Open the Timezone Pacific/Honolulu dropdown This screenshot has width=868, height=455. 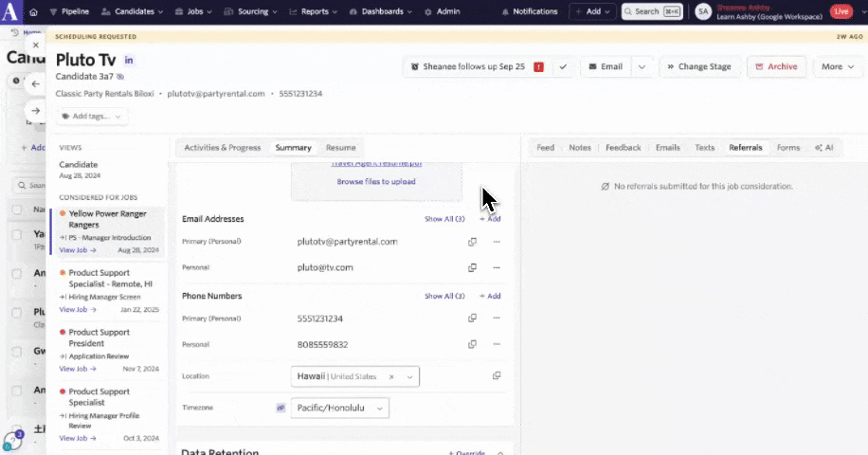(x=339, y=408)
